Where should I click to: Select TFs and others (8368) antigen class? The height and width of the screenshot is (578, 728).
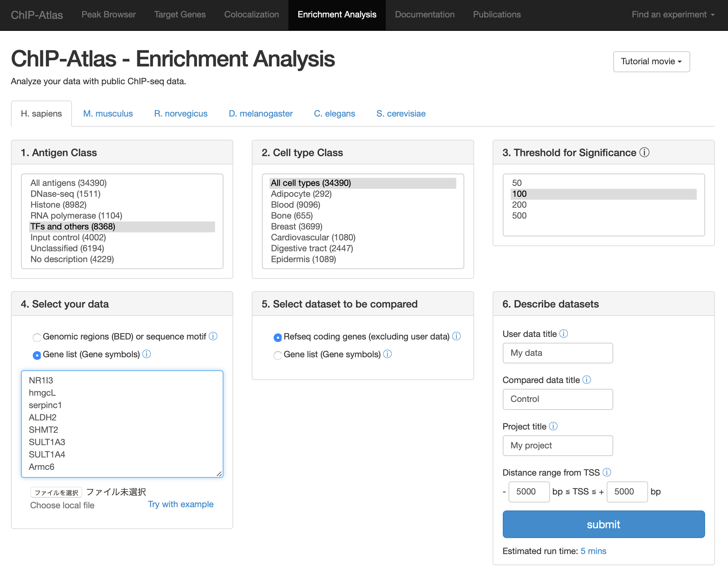click(x=122, y=227)
